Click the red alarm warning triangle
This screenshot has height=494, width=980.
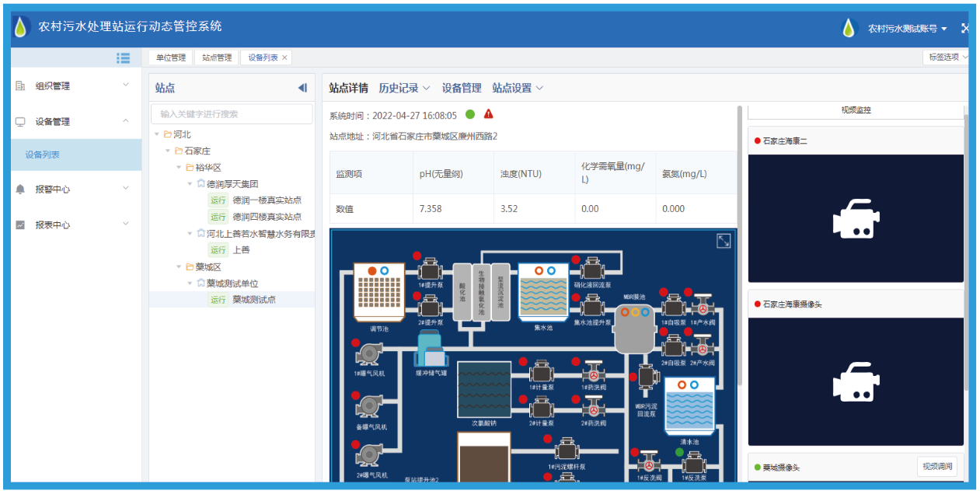tap(488, 114)
